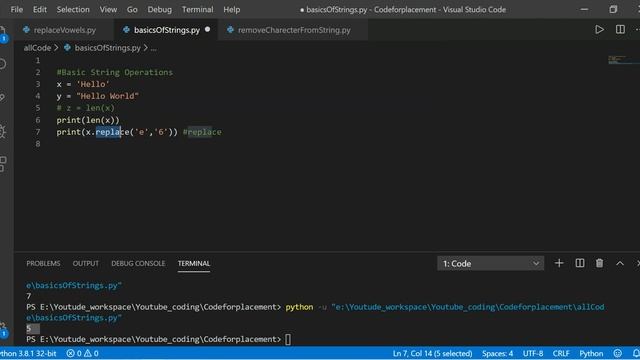Switch to the PROBLEMS panel tab

pos(43,263)
